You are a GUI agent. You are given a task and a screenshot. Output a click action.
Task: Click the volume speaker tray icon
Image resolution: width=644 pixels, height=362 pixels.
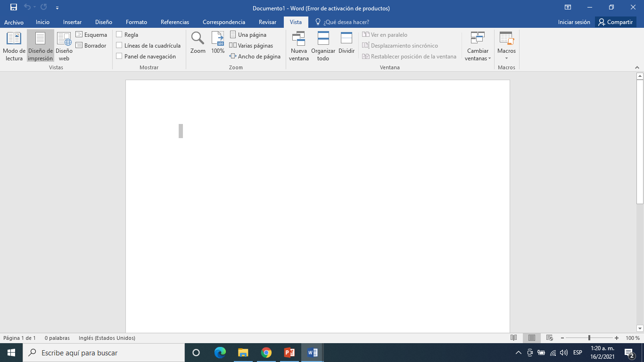coord(564,353)
